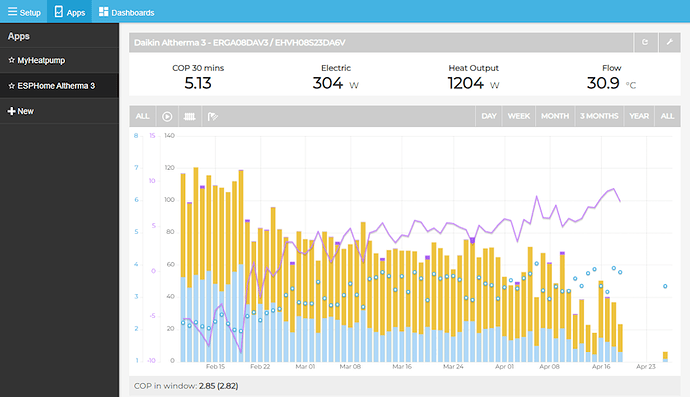Go to Dashboards in top bar
The width and height of the screenshot is (690, 397).
point(126,12)
